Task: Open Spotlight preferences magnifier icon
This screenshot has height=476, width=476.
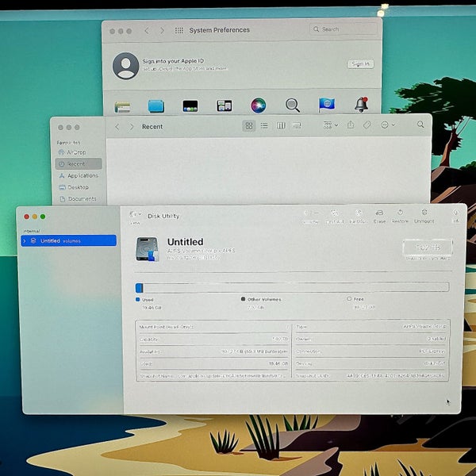Action: coord(293,106)
